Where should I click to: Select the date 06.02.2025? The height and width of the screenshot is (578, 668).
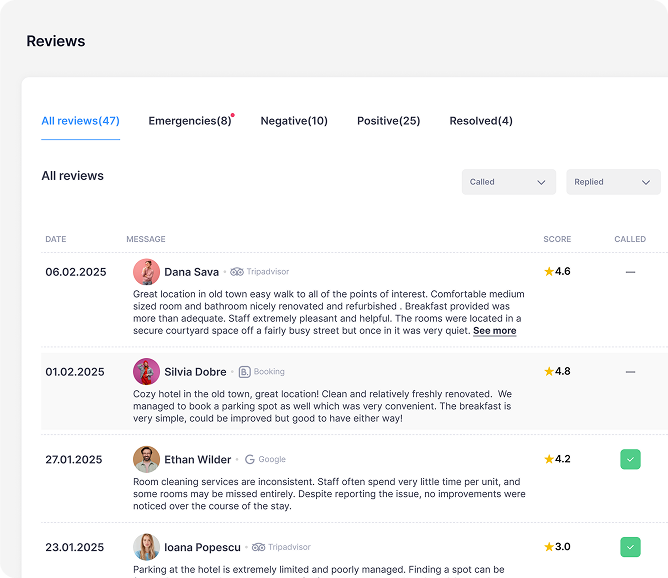76,272
